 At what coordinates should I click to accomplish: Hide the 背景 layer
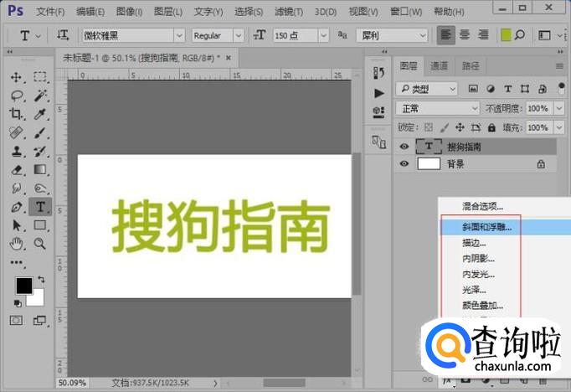tap(404, 163)
